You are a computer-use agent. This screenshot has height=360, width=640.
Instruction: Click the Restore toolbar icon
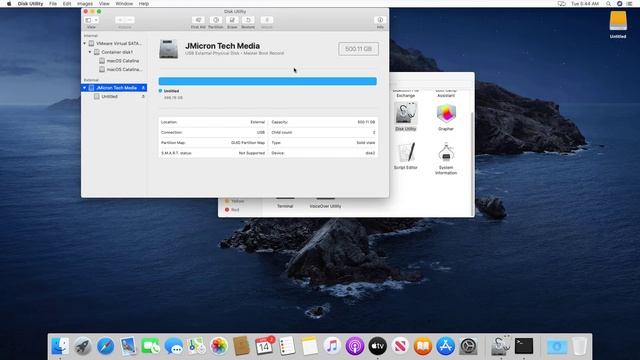click(248, 20)
